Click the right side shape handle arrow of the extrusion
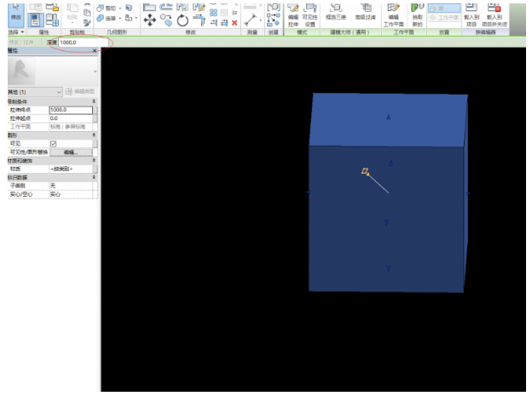The height and width of the screenshot is (396, 532). [469, 193]
